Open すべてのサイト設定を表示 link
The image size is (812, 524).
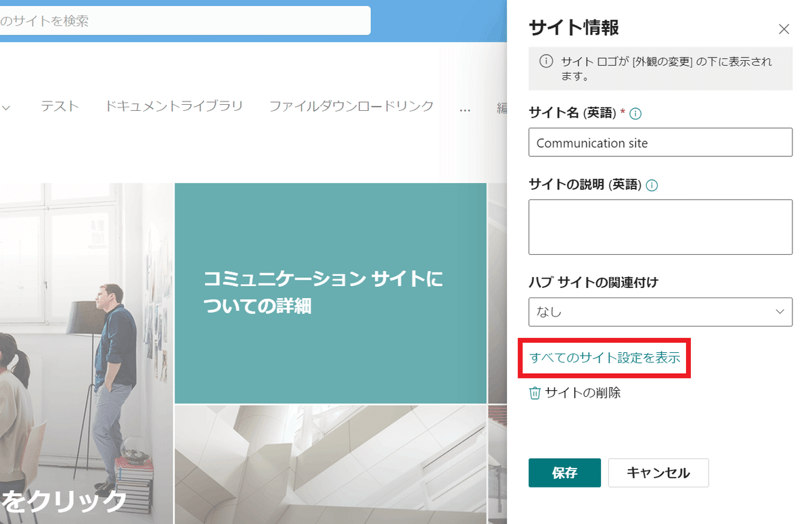point(605,358)
